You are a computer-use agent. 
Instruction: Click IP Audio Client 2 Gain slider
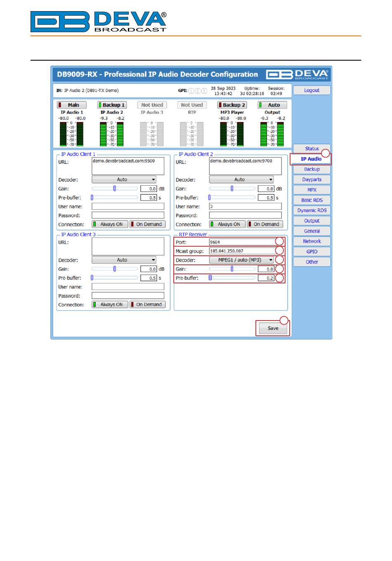coord(232,189)
